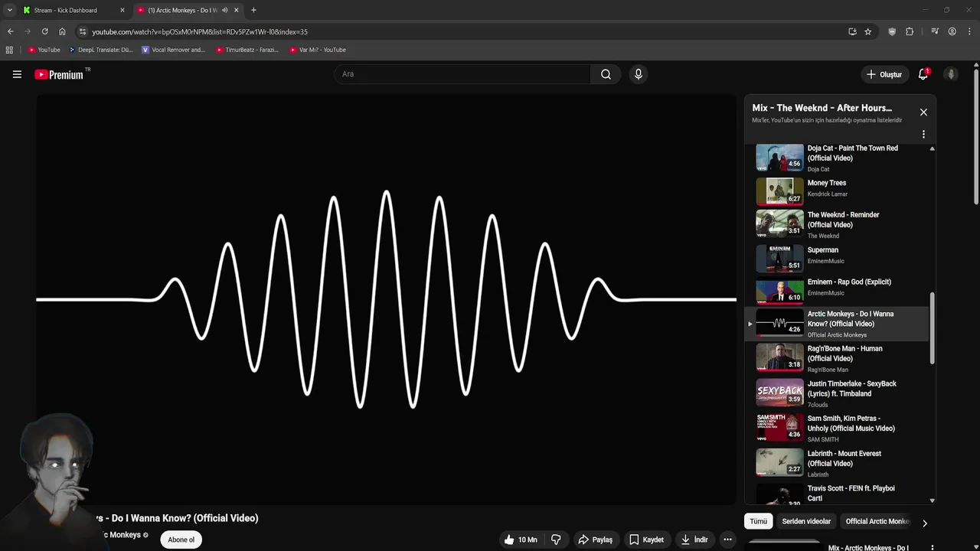Open the browser three-dot menu
This screenshot has width=980, height=551.
tap(969, 31)
